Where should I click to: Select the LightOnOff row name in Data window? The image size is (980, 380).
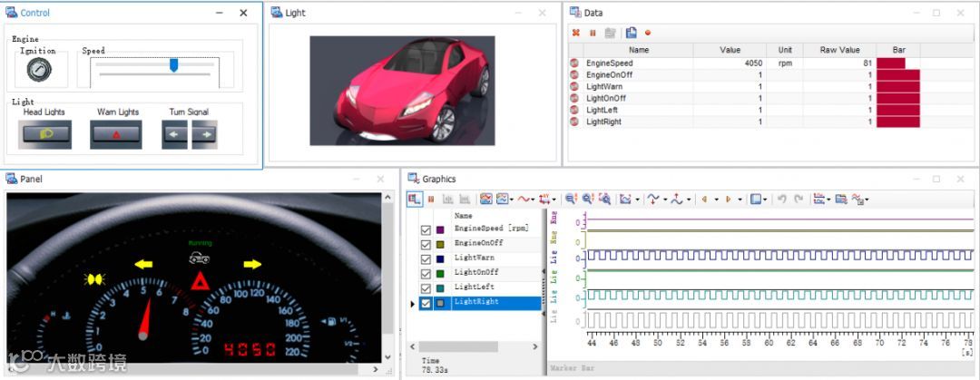pyautogui.click(x=605, y=98)
